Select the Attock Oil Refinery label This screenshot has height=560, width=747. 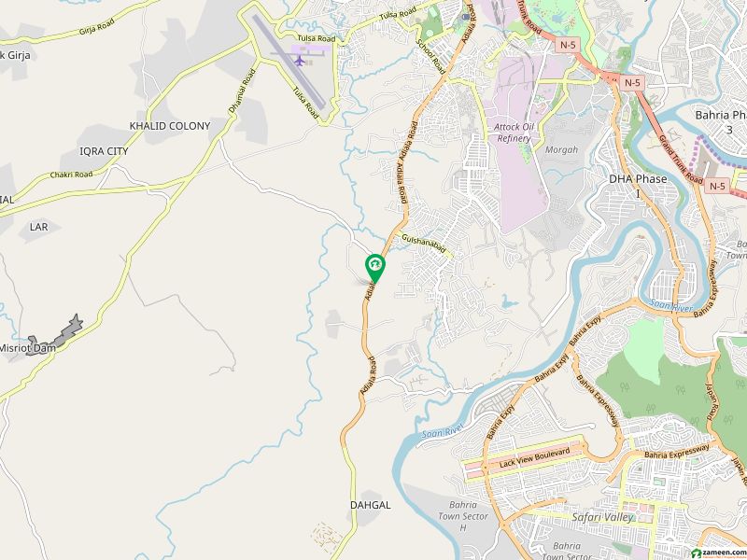[x=514, y=133]
